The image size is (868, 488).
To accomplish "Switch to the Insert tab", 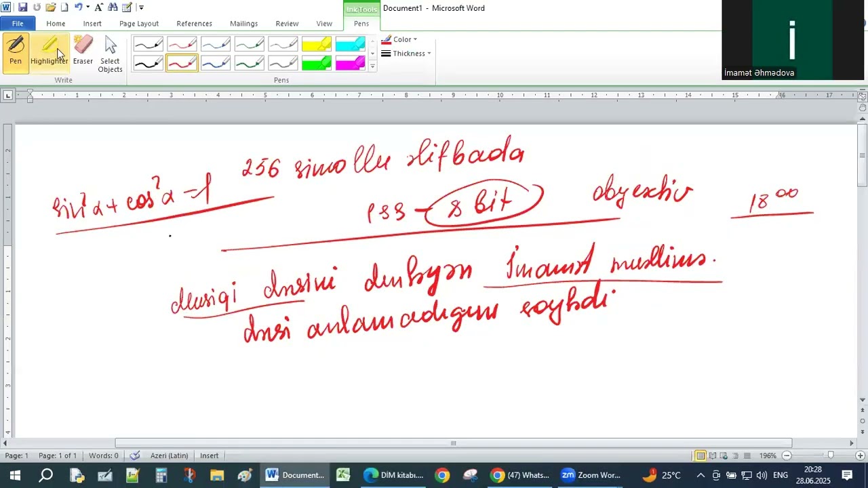I will (92, 24).
